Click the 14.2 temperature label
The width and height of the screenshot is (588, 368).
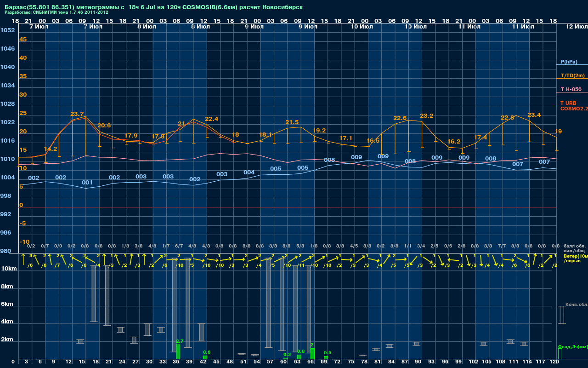tap(51, 149)
